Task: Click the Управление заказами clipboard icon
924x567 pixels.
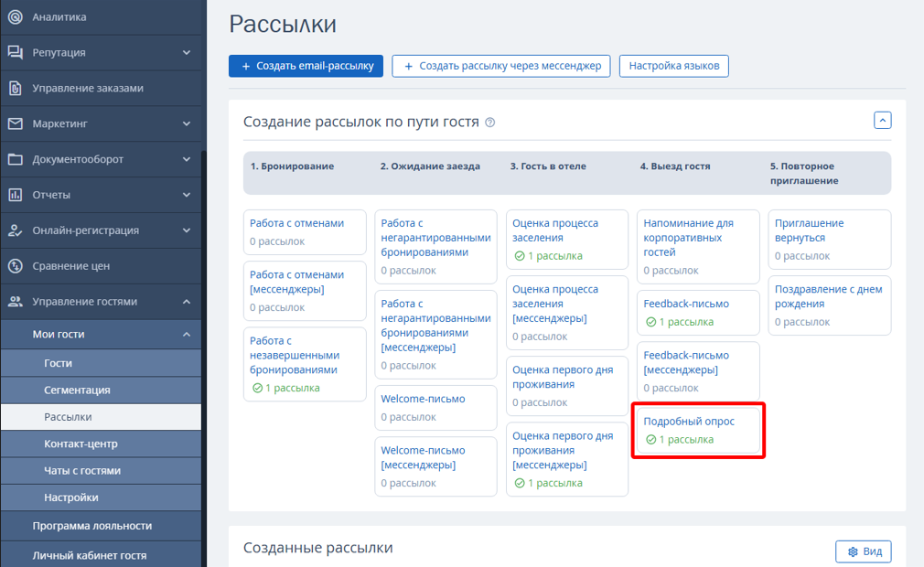Action: coord(15,88)
